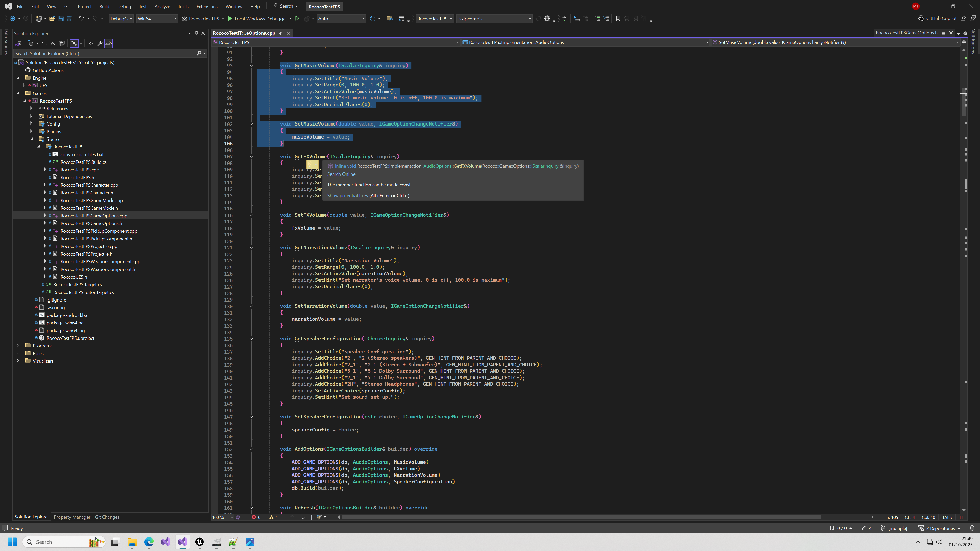Open DebugG configuration dropdown
The width and height of the screenshot is (980, 551).
click(121, 18)
